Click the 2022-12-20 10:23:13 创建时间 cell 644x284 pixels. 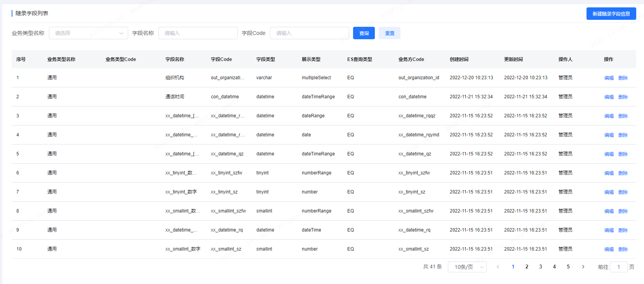click(472, 78)
